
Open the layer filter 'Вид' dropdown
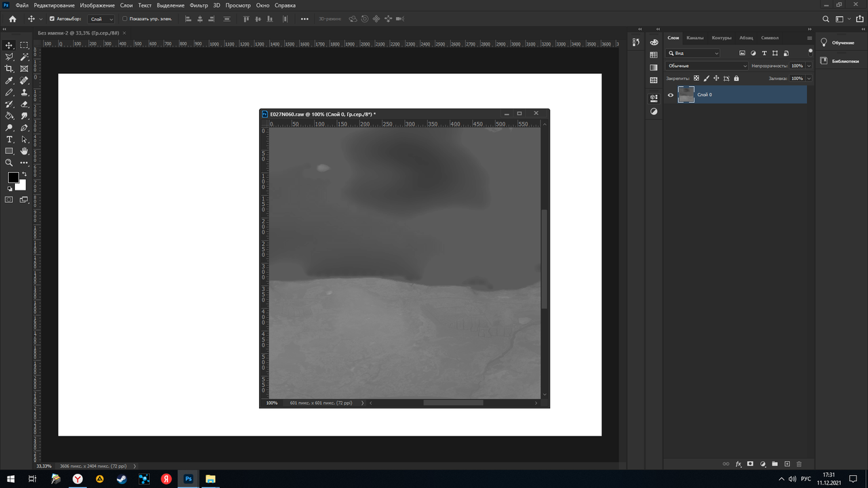(693, 53)
